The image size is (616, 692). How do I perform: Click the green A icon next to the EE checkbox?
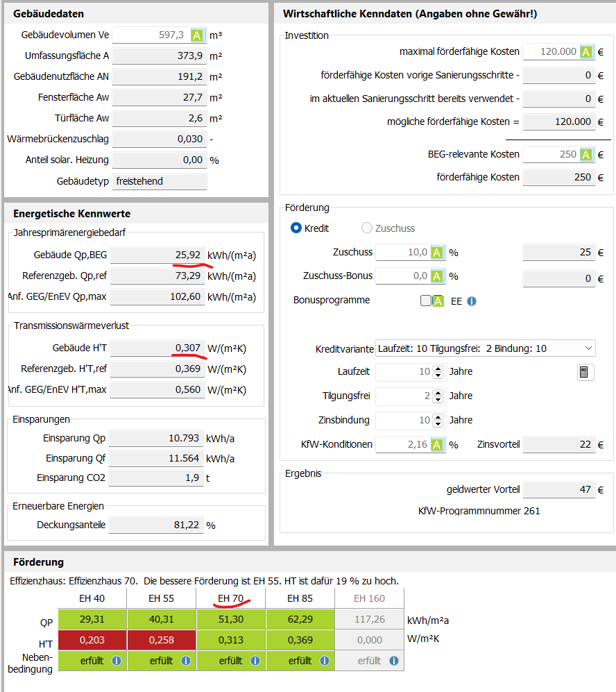pos(438,301)
